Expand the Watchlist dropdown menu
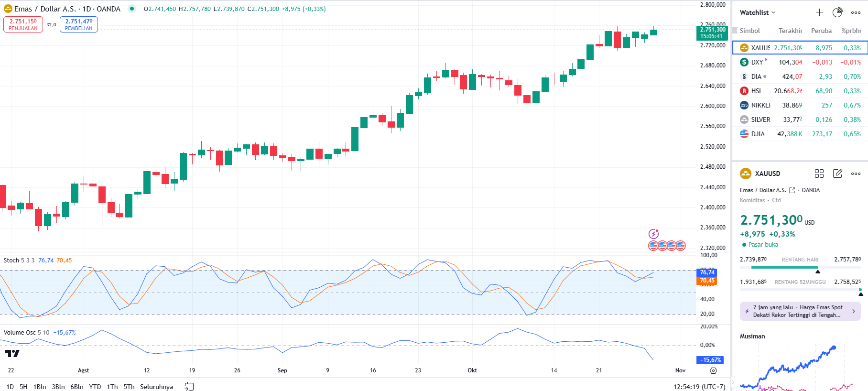Viewport: 868px width, 391px height. [758, 12]
